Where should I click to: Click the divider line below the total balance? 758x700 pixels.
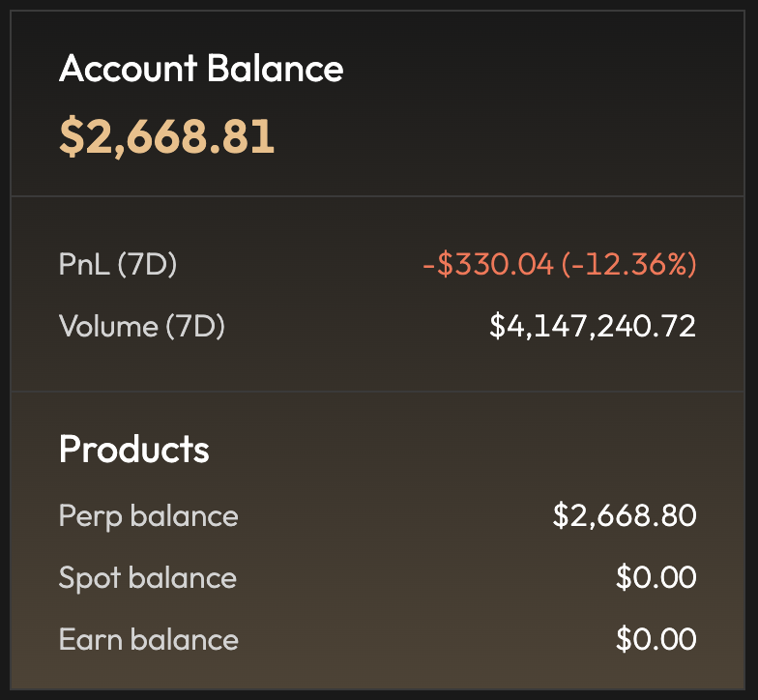coord(379,196)
